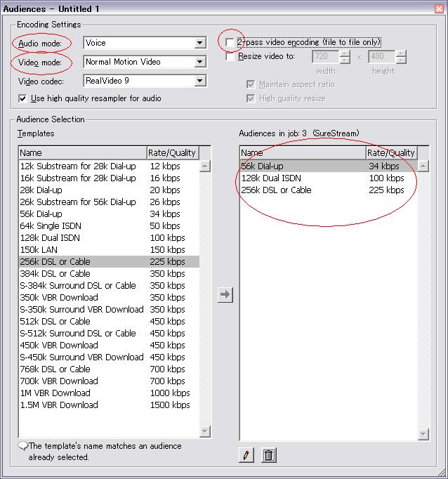Select S-450k Surround VBR Download template
Image resolution: width=448 pixels, height=479 pixels.
point(109,357)
